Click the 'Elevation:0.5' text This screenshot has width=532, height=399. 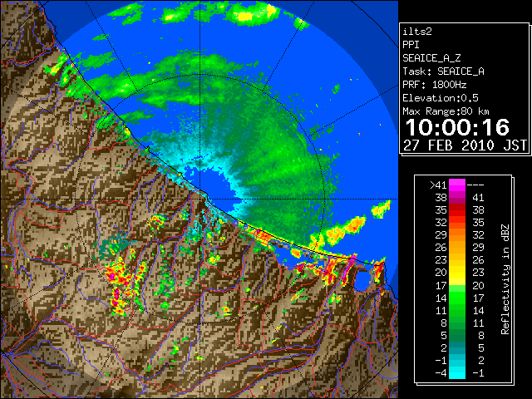pos(441,98)
